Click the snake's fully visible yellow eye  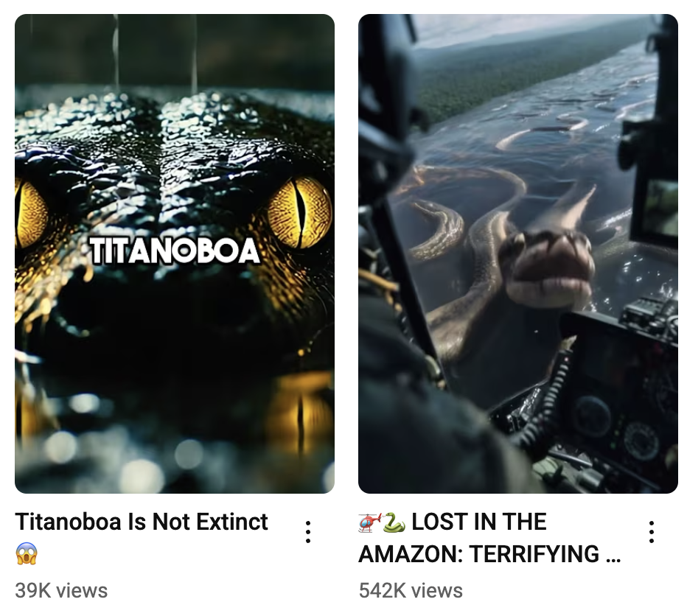click(x=299, y=212)
